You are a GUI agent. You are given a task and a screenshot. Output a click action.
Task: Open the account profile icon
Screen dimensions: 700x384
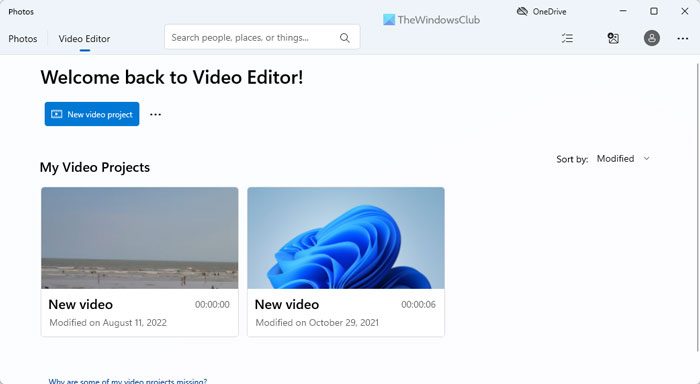coord(652,38)
